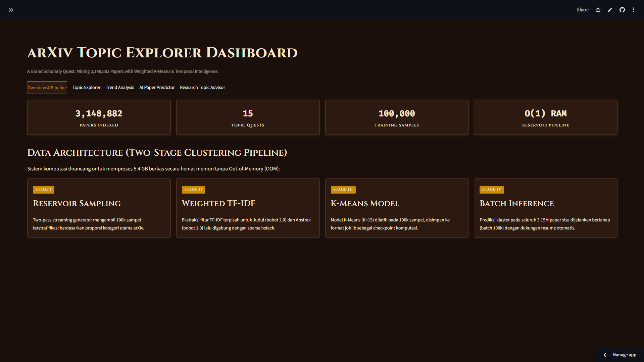Go to the AI Paper Predictor tab
This screenshot has height=362, width=644.
[x=157, y=88]
